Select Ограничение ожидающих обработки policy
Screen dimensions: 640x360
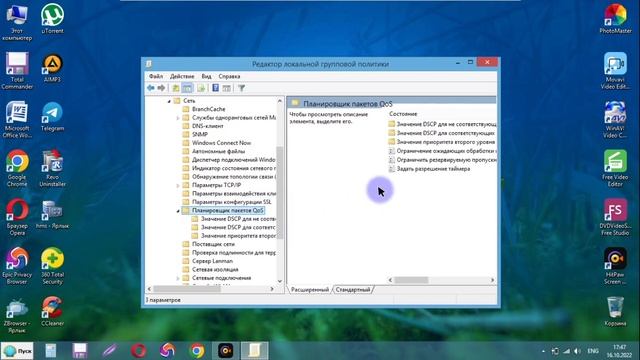[446, 151]
